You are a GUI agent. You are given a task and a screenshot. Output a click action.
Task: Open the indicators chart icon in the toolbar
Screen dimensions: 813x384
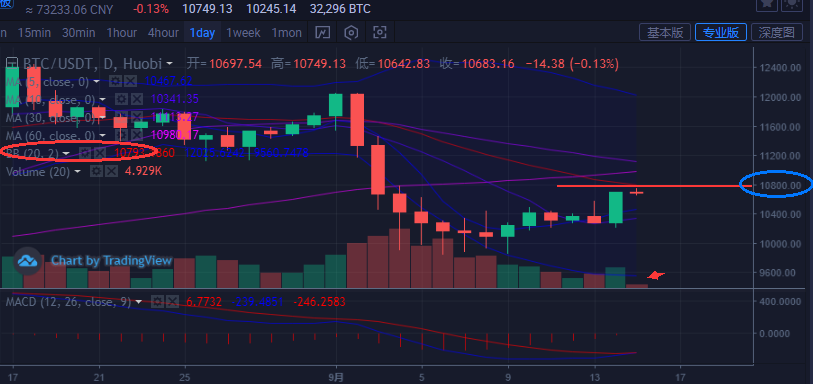tap(323, 33)
